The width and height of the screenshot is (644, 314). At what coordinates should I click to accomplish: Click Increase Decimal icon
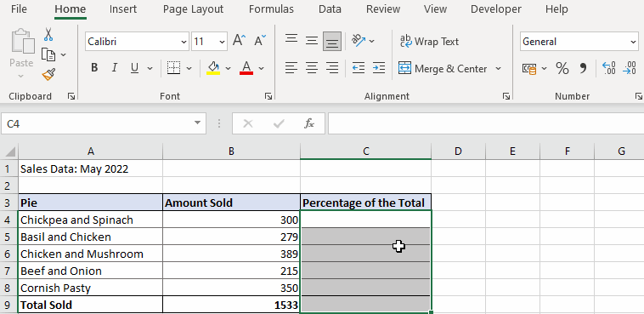tap(608, 68)
